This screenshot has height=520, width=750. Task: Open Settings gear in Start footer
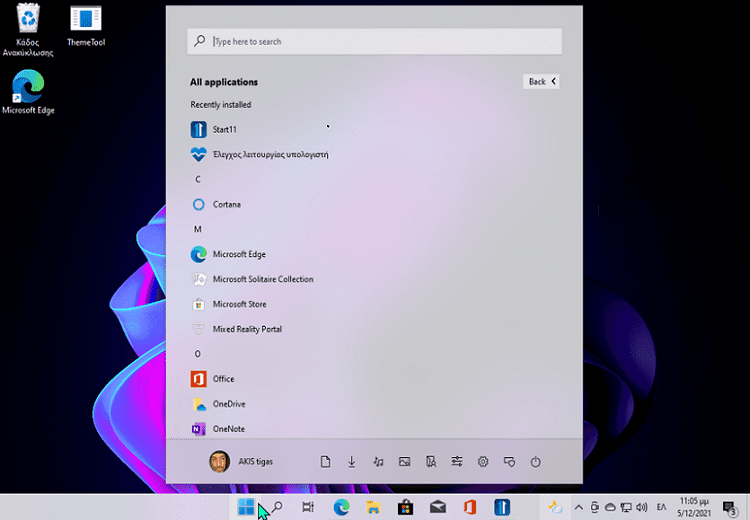click(x=483, y=462)
